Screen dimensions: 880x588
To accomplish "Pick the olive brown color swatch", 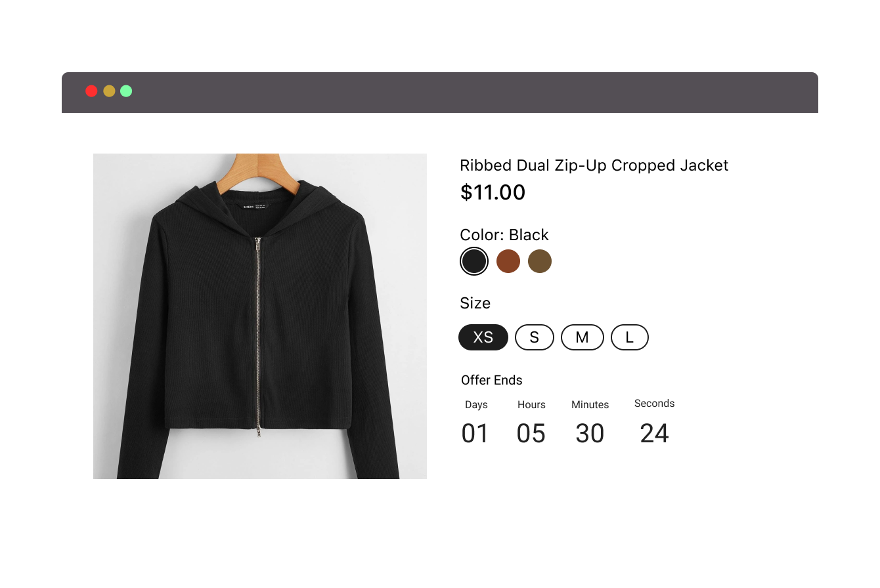I will tap(540, 261).
